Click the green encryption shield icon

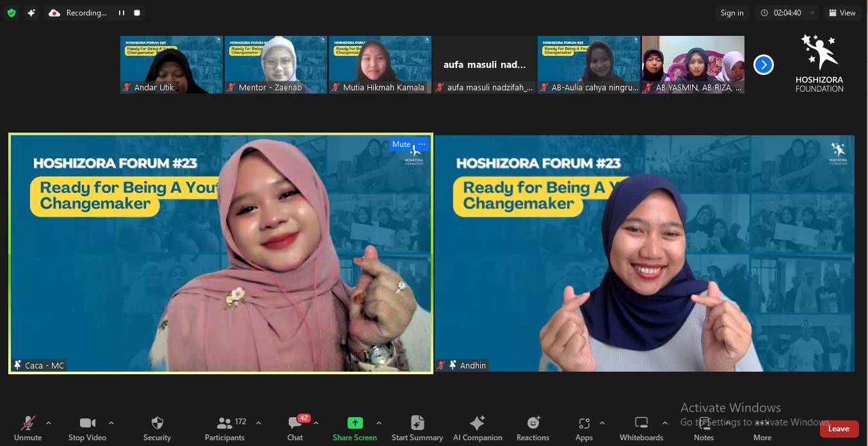pos(12,13)
